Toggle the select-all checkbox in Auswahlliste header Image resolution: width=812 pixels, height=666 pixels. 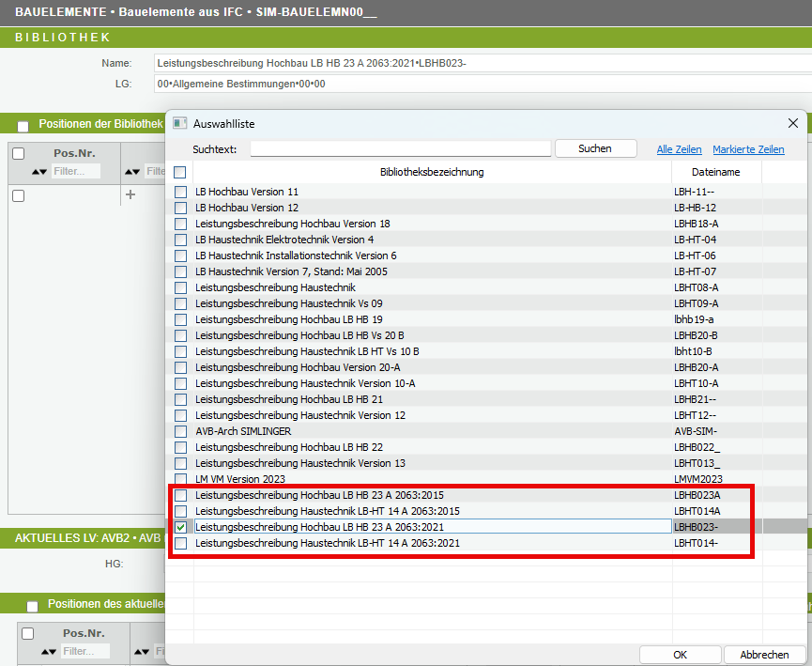click(x=179, y=172)
